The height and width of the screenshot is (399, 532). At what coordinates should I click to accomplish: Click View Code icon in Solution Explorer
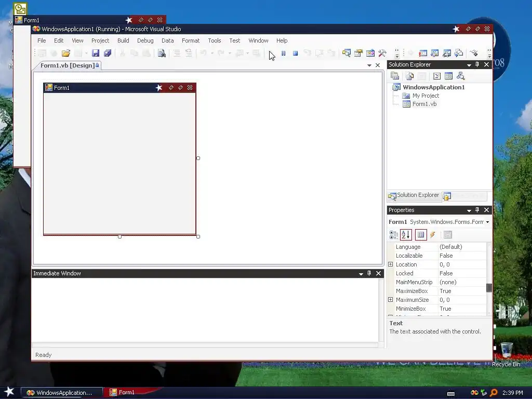tap(437, 76)
